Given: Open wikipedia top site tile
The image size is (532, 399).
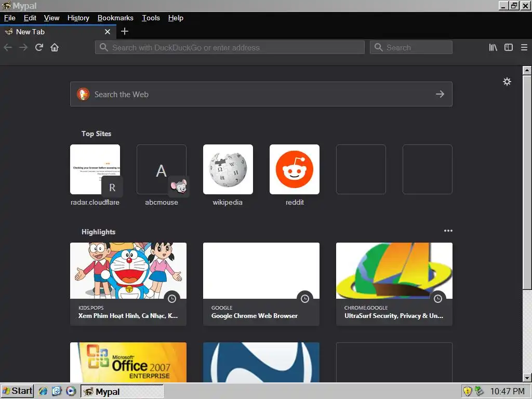Looking at the screenshot, I should 228,169.
